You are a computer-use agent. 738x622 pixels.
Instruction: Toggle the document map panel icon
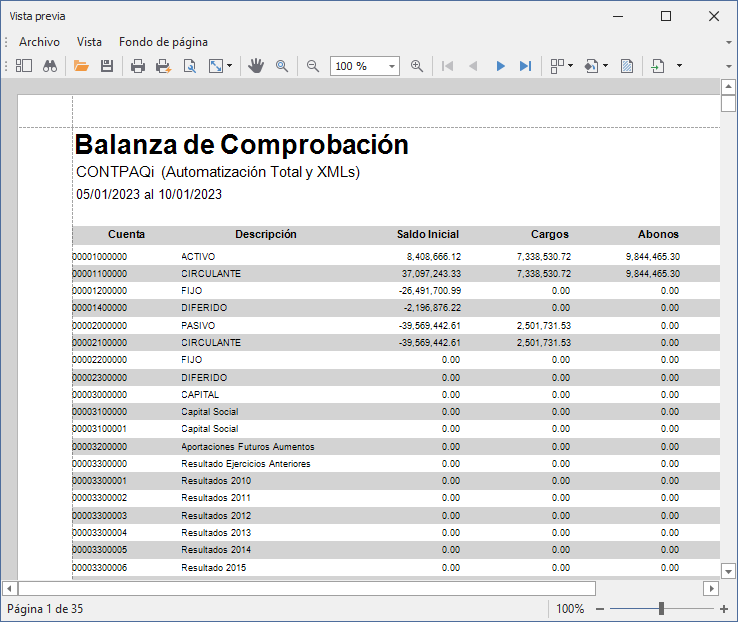[x=24, y=66]
